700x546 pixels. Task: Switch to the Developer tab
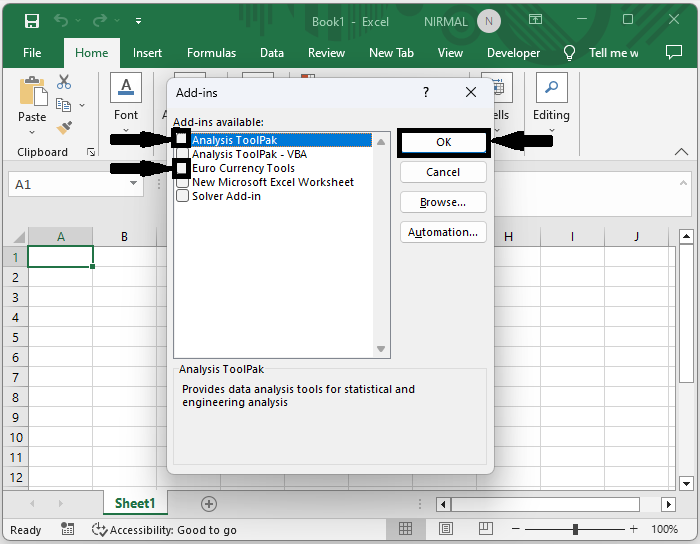coord(513,53)
